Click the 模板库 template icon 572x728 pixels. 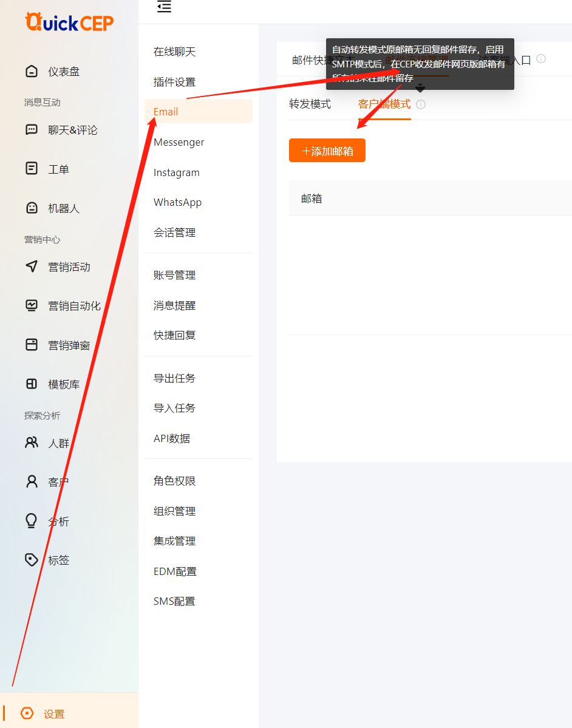tap(32, 384)
